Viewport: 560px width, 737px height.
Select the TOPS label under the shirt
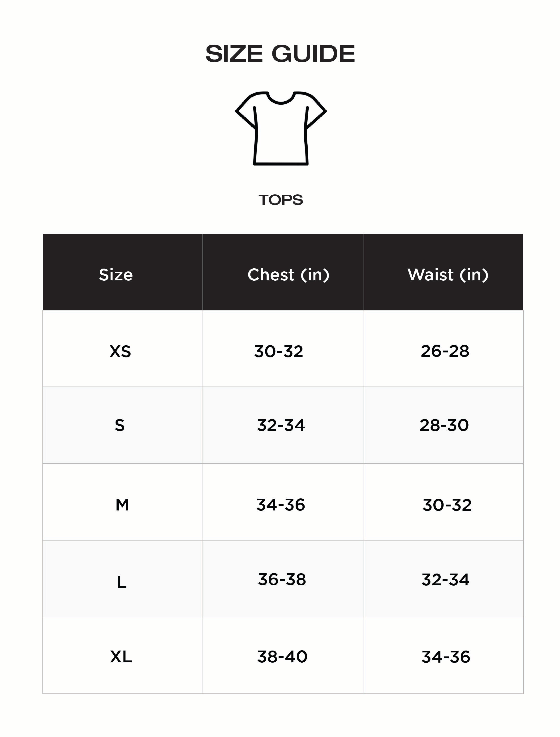coord(281,200)
